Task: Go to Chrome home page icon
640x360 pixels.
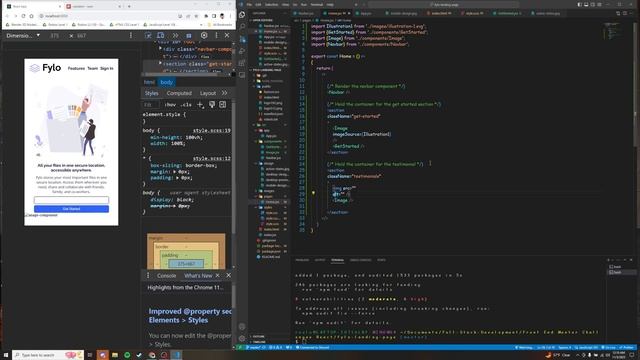Action: (31, 16)
